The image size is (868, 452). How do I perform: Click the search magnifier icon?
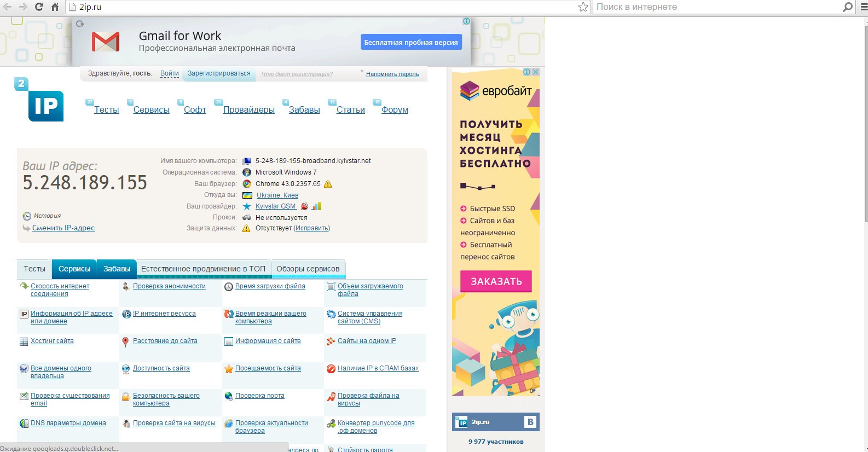click(x=848, y=7)
